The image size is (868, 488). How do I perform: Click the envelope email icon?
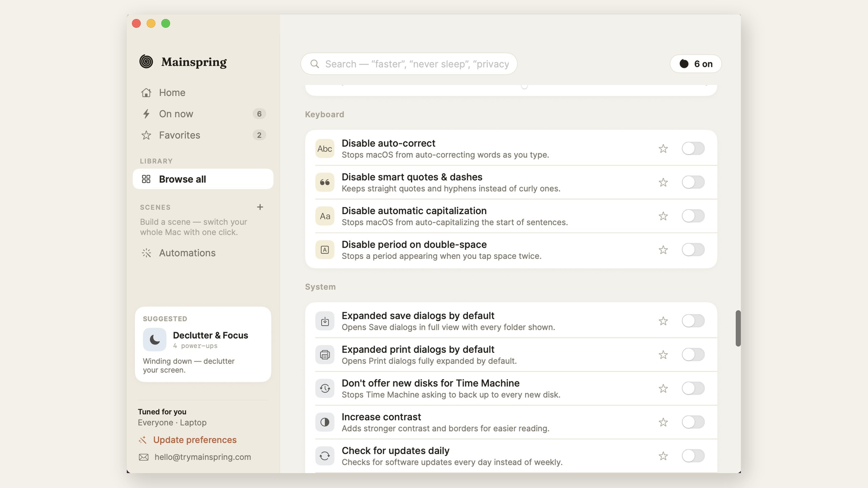144,457
